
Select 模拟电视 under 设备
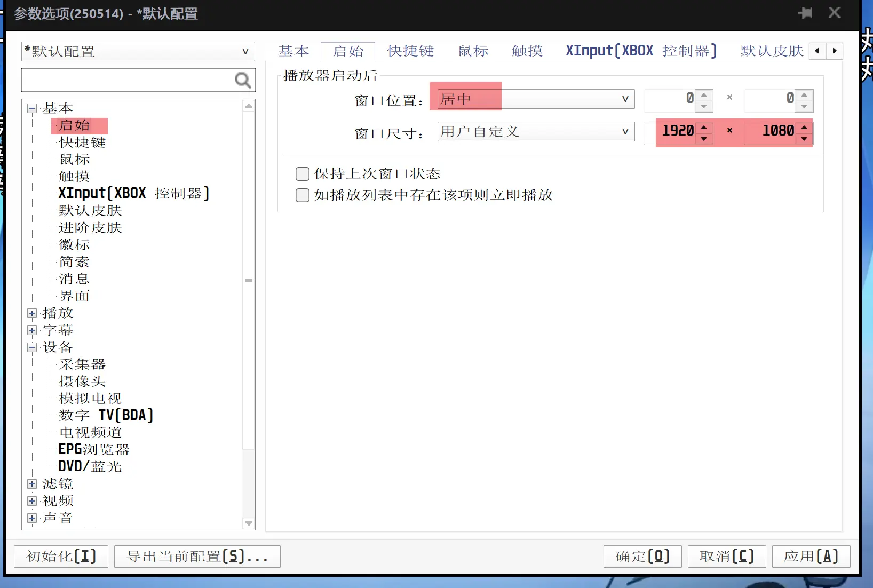coord(90,399)
